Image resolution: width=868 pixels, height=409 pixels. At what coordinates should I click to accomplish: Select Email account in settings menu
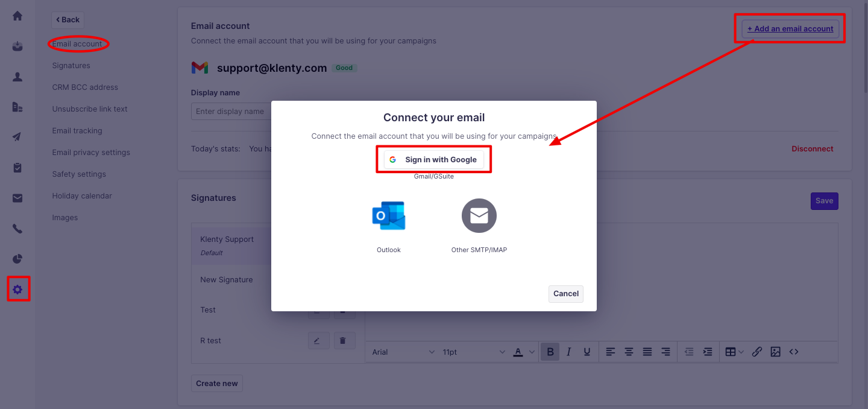point(77,44)
